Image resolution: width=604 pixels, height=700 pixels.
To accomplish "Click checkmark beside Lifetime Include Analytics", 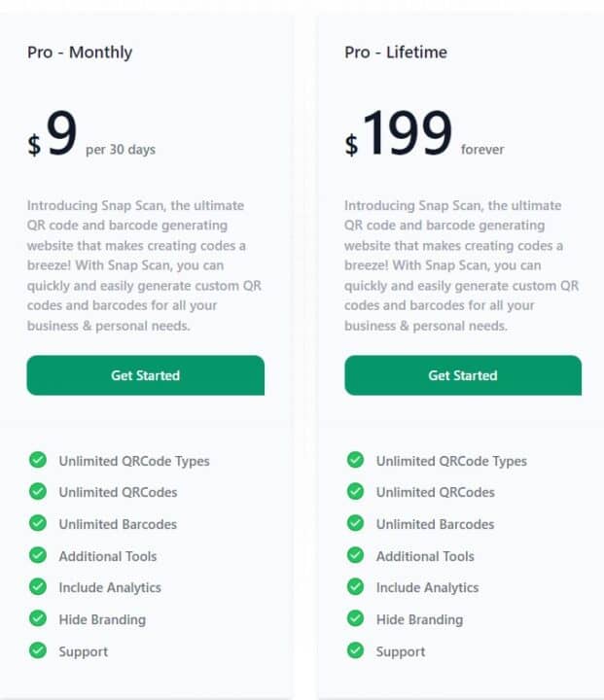I will point(356,587).
